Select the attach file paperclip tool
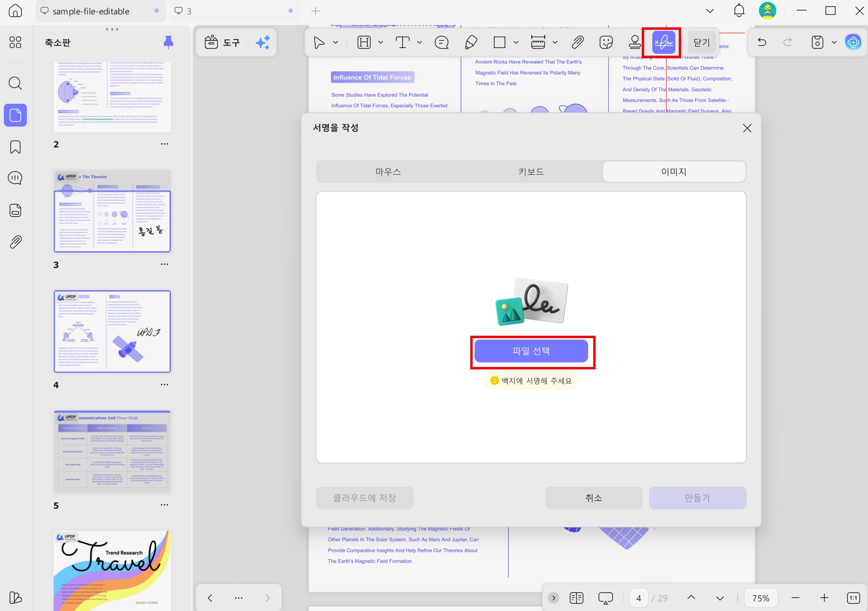868x611 pixels. click(577, 42)
